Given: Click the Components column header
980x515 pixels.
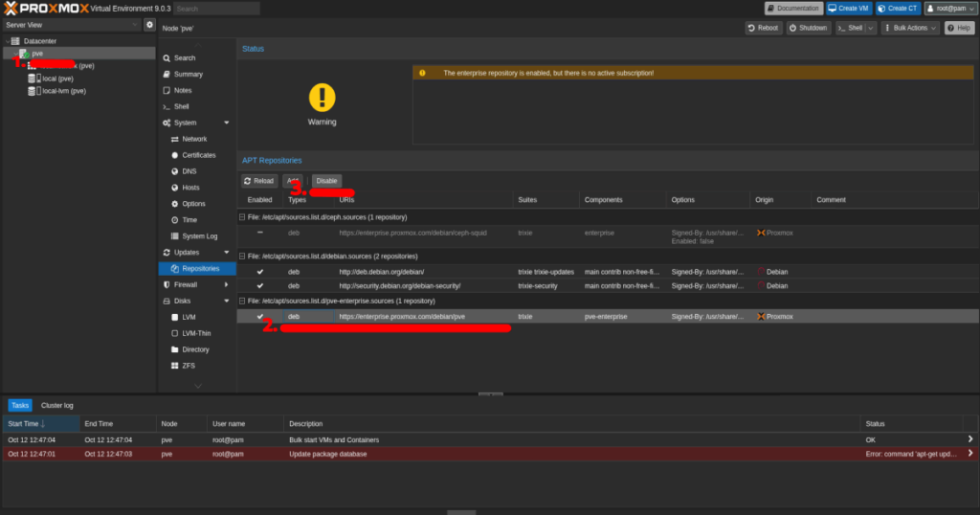Looking at the screenshot, I should coord(622,200).
